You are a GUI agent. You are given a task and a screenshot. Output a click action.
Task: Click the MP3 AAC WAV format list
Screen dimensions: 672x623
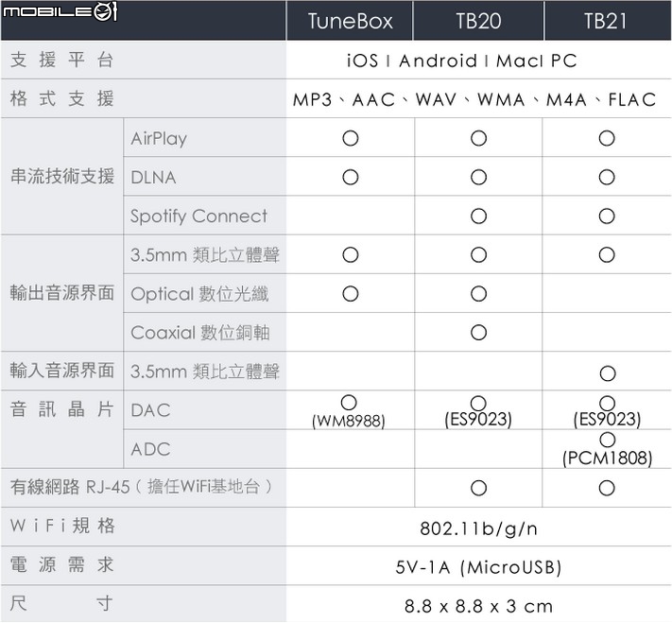[474, 99]
